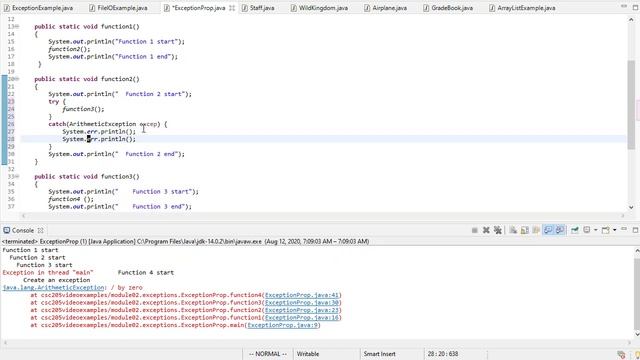Click the Smart Insert status bar entry
The image size is (640, 360).
[x=380, y=354]
